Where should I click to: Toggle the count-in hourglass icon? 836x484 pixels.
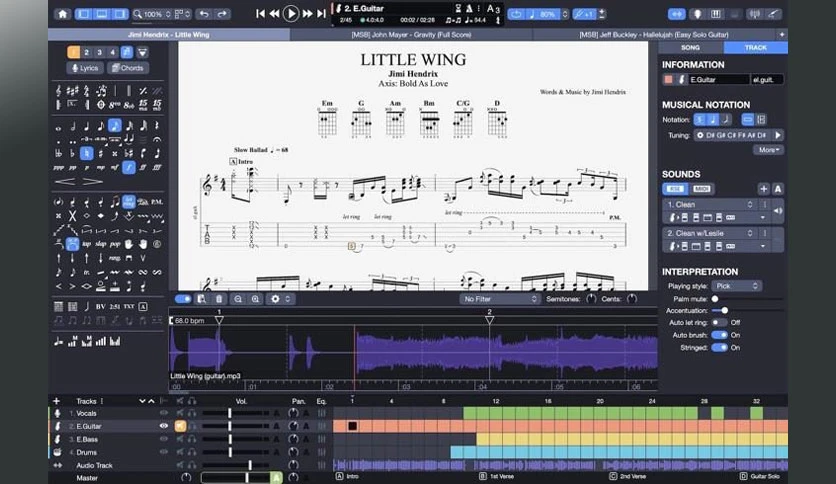pos(458,9)
